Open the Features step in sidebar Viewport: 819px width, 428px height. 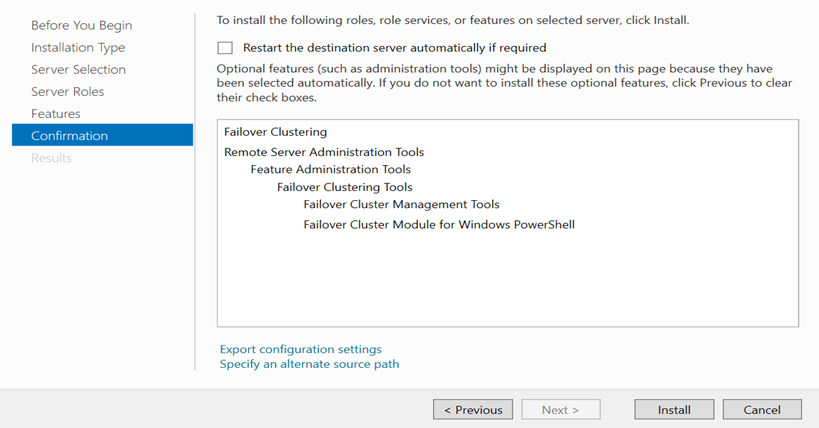coord(55,113)
